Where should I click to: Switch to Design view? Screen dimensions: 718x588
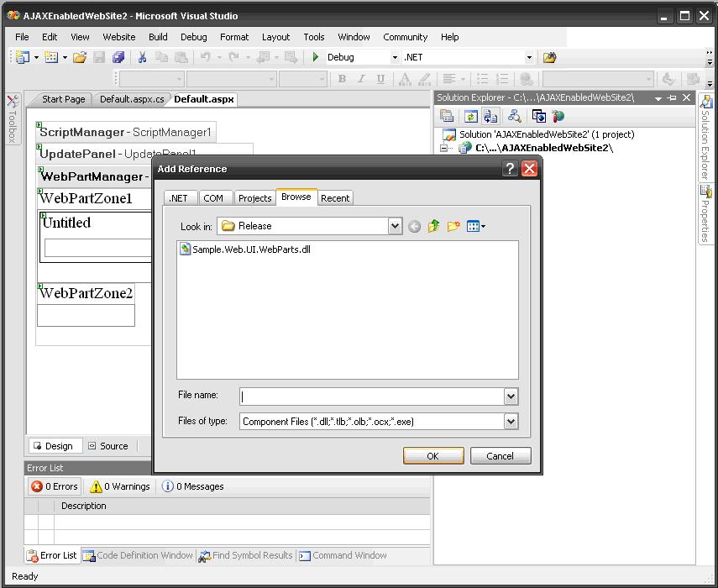pos(54,446)
